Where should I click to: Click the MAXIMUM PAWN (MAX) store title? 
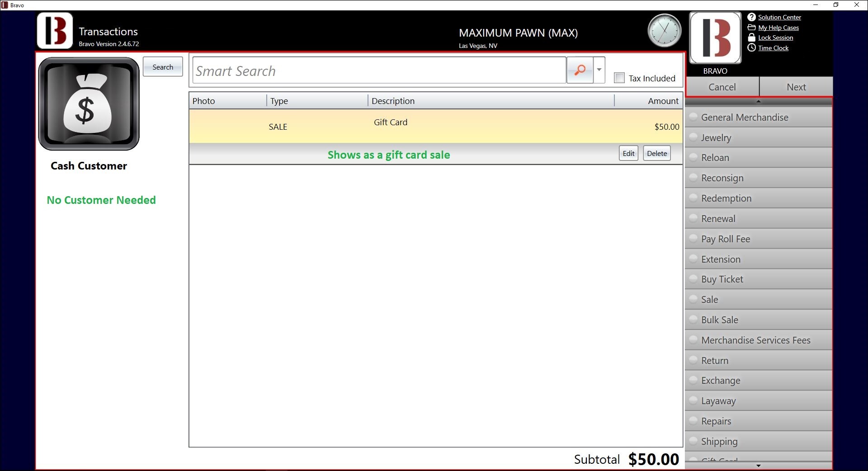(x=518, y=33)
